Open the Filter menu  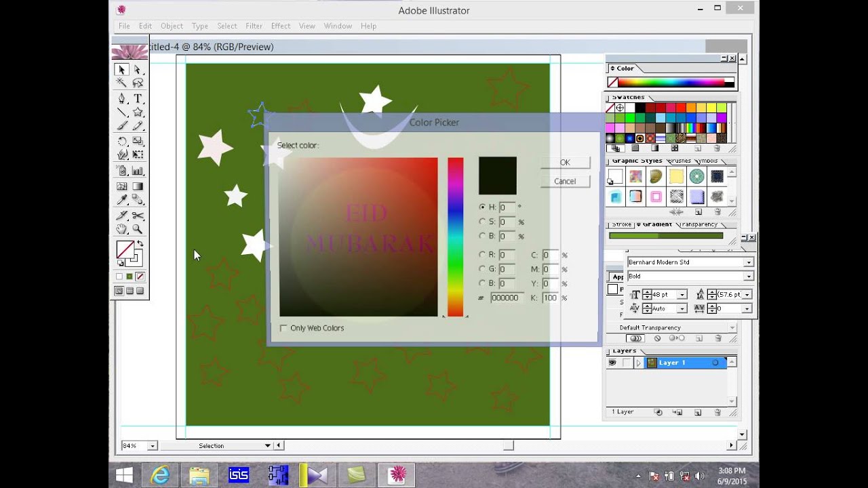254,26
